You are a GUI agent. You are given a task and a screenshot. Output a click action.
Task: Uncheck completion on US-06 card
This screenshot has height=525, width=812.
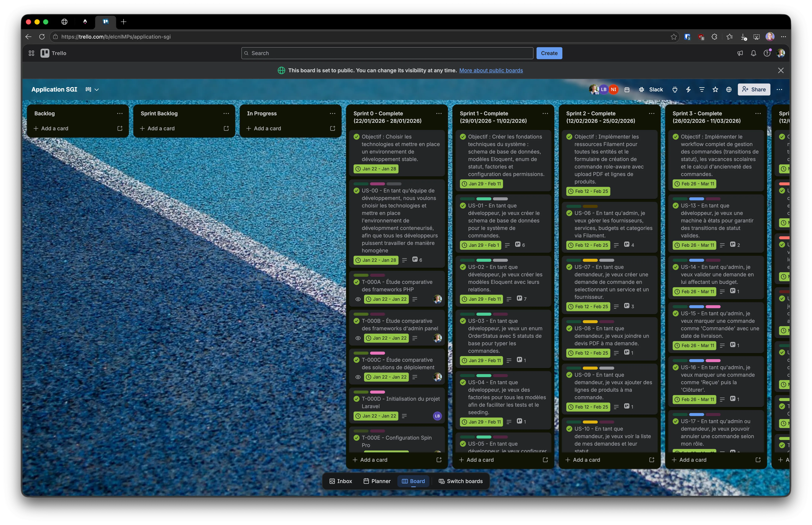(569, 213)
